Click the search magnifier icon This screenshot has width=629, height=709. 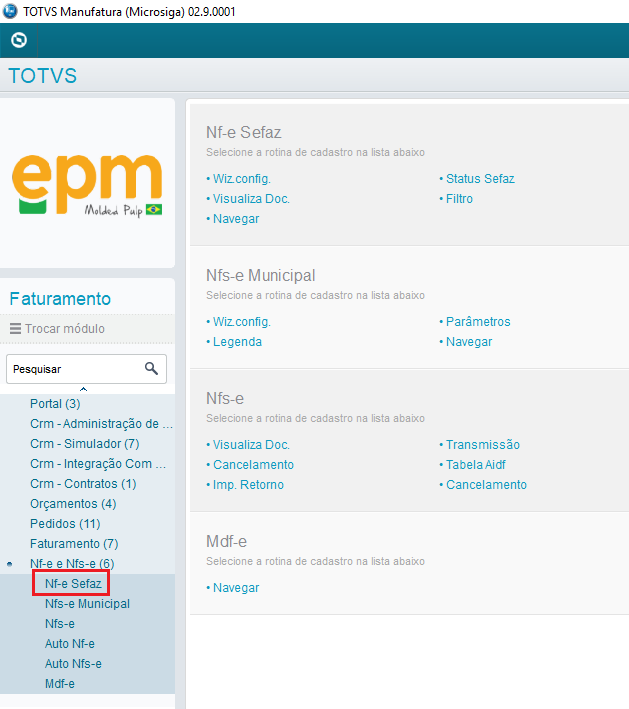(x=151, y=369)
